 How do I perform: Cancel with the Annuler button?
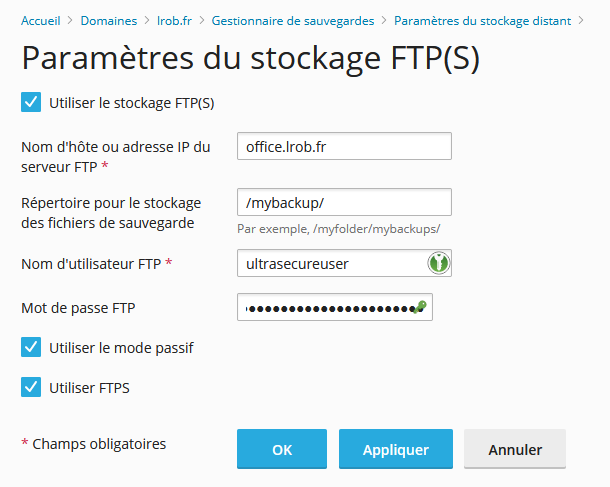click(515, 449)
